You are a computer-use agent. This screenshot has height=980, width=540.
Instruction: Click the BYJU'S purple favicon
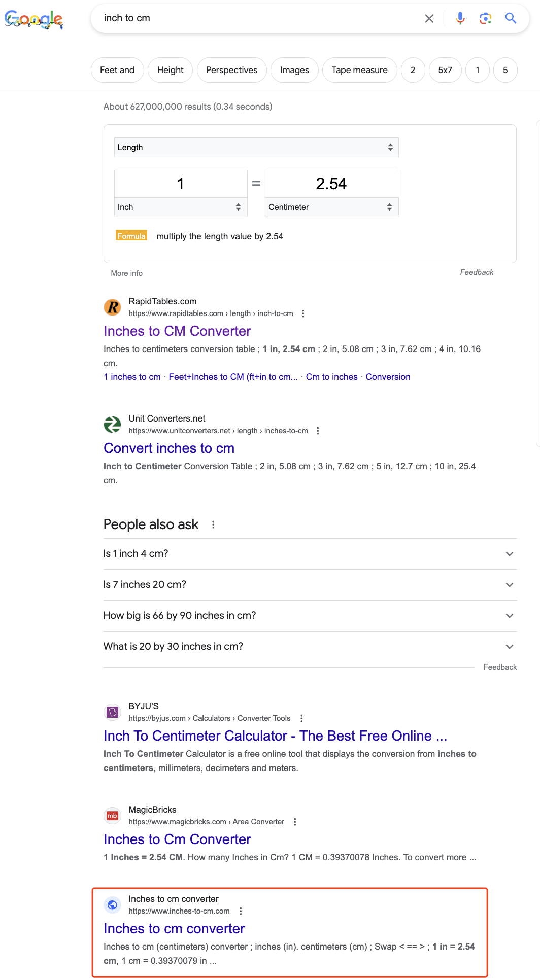113,712
